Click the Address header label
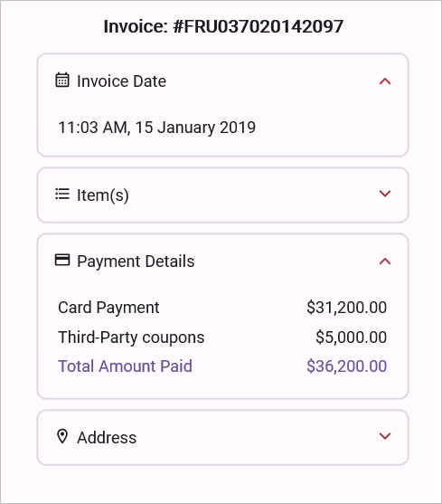 point(107,437)
